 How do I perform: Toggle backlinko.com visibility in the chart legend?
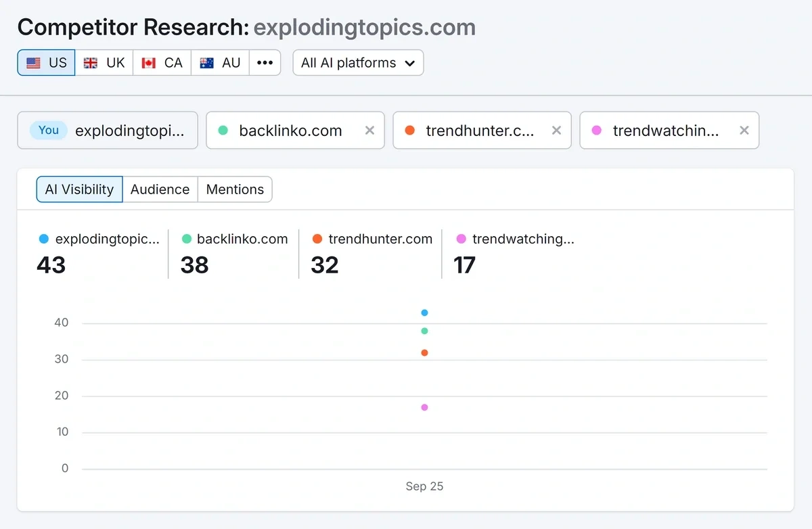(187, 238)
